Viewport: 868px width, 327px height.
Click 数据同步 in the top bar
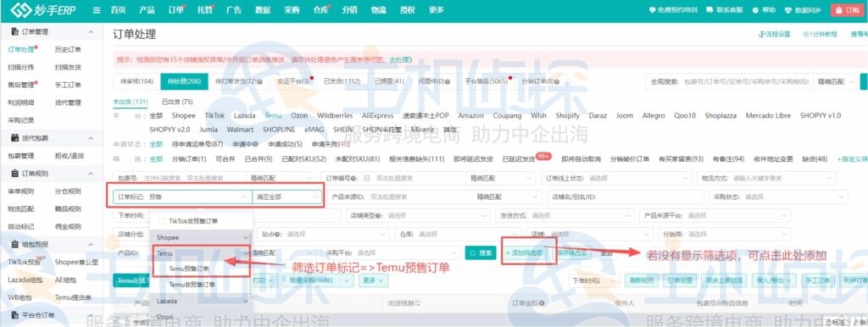[x=804, y=10]
